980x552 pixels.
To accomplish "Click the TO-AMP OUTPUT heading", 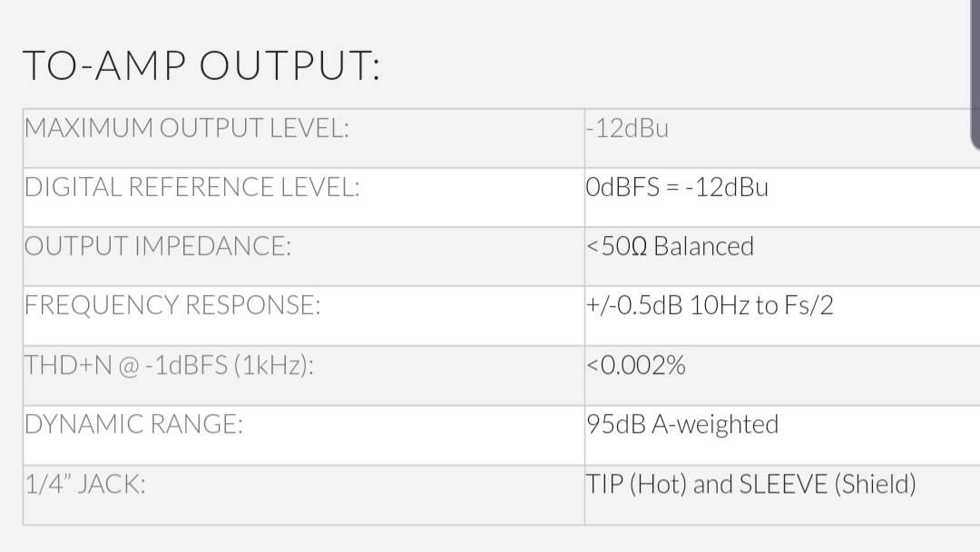I will [x=201, y=66].
